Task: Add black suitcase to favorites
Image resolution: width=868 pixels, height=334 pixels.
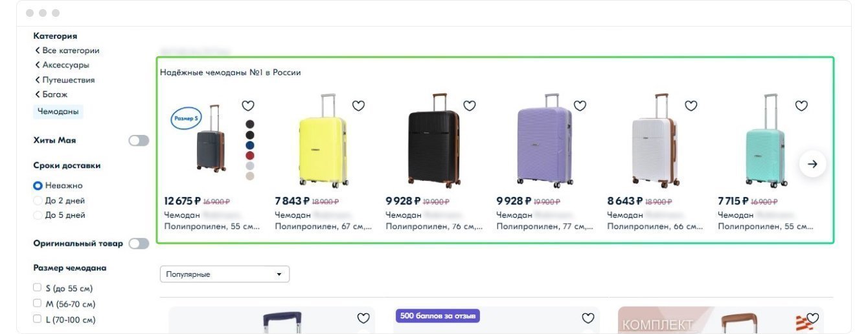Action: tap(470, 106)
